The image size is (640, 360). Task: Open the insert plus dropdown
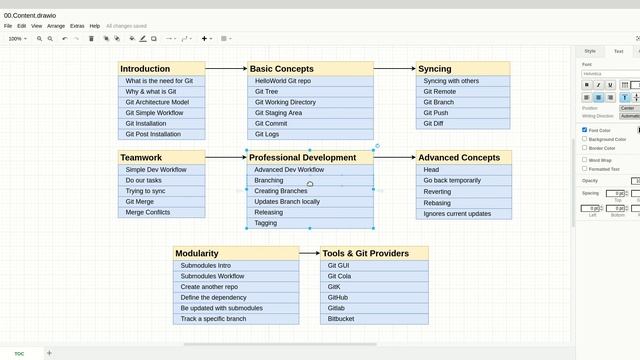tap(207, 38)
